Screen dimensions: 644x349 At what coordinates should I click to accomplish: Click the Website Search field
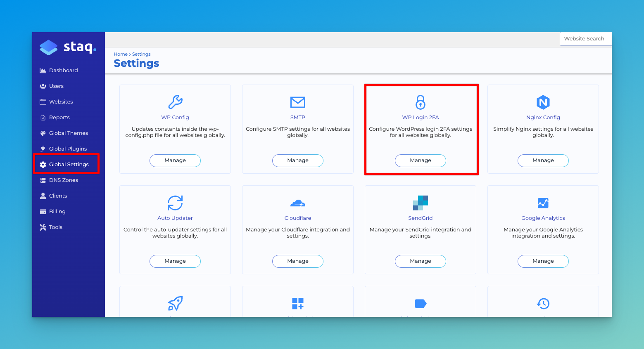586,39
